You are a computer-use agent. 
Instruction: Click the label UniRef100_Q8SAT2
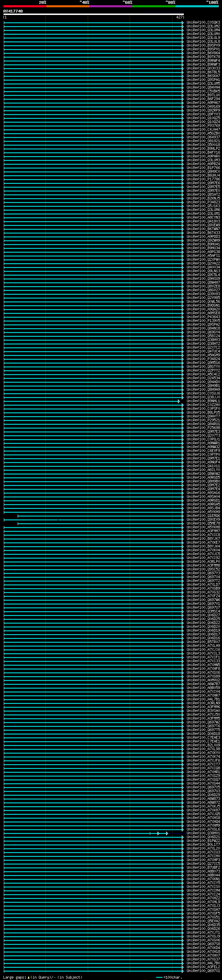coord(203,194)
